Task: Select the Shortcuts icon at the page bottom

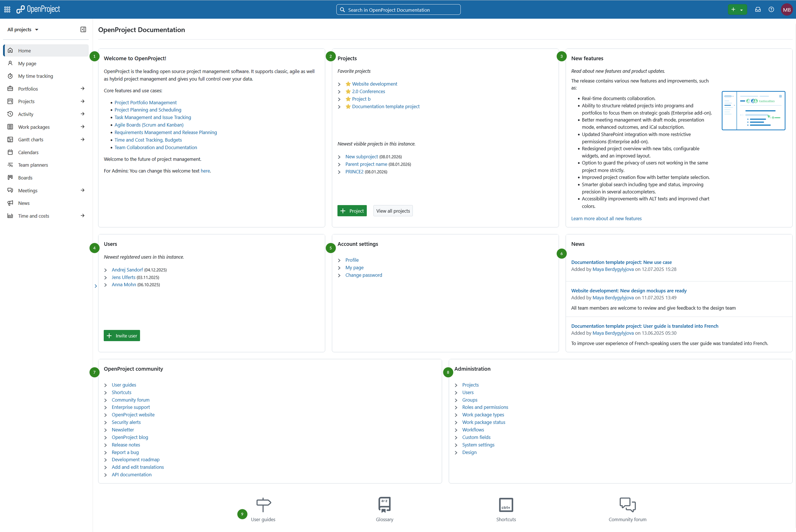Action: point(506,505)
